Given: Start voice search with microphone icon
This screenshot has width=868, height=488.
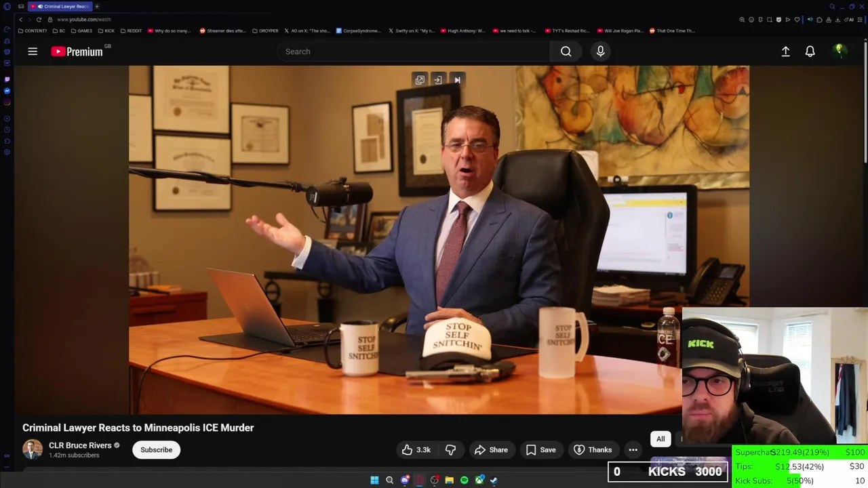Looking at the screenshot, I should 600,52.
